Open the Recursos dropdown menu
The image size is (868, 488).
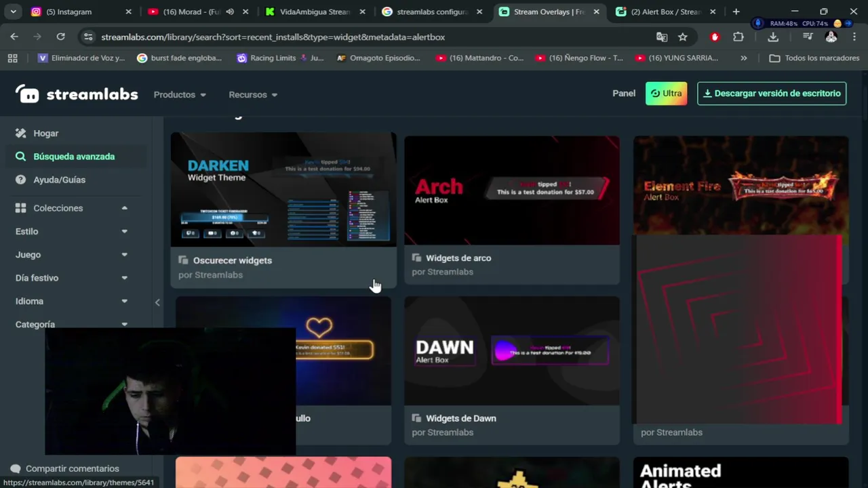click(x=253, y=95)
